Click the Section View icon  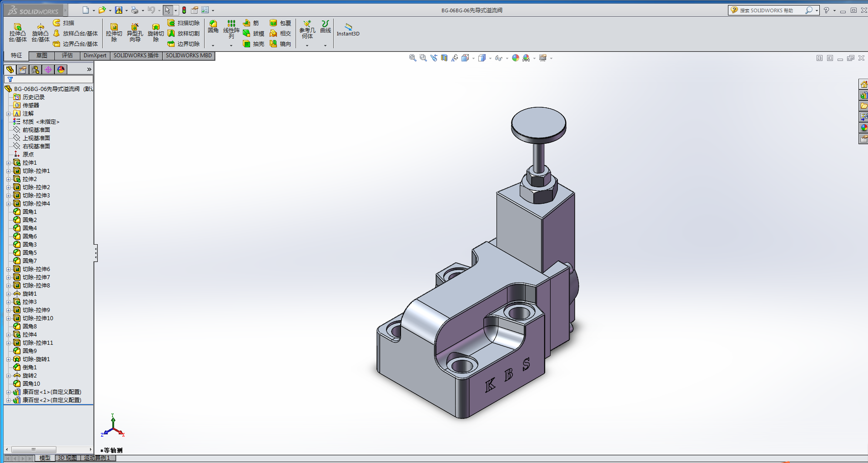pyautogui.click(x=444, y=58)
